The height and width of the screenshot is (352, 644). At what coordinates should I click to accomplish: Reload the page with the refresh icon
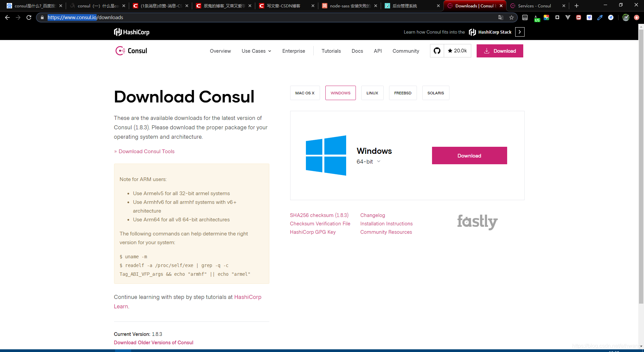pos(29,17)
